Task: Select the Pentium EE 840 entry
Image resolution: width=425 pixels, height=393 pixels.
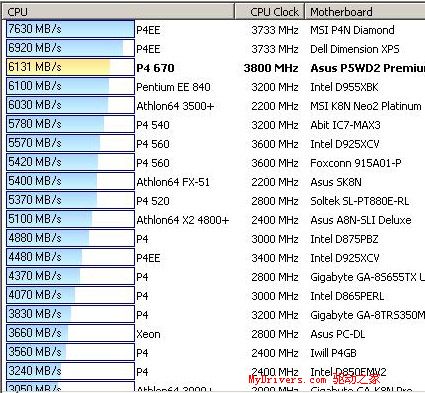Action: pos(173,87)
